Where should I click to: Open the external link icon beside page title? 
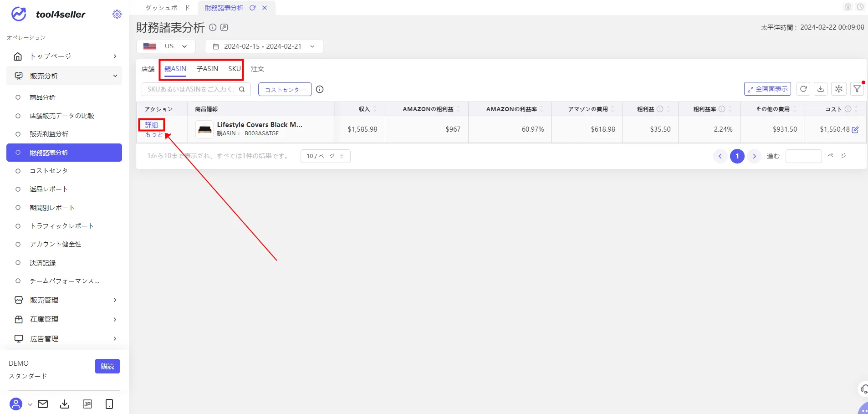224,27
